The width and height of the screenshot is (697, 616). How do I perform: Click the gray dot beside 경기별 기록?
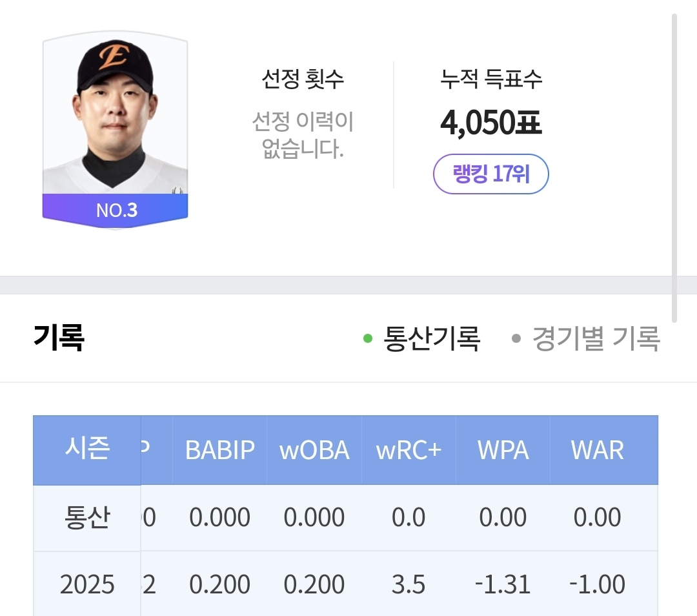[516, 339]
